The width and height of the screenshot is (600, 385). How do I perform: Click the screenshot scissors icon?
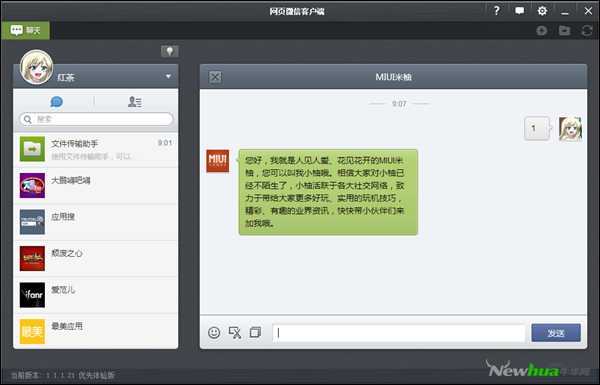click(235, 333)
